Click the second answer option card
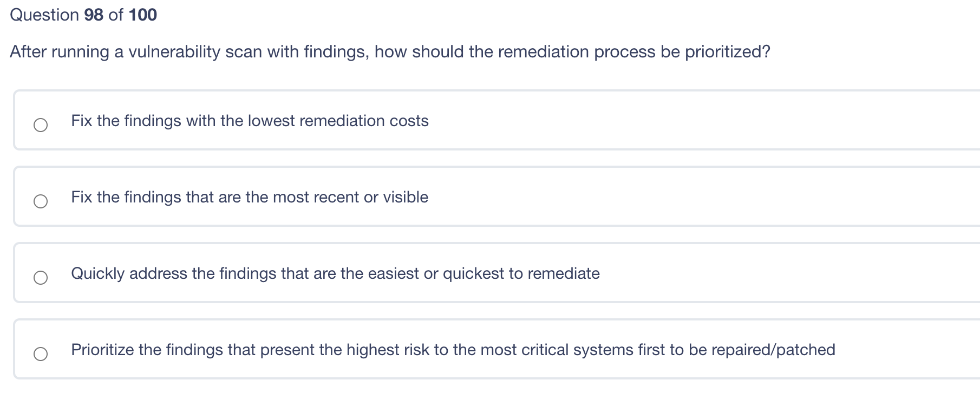Screen dimensions: 980x393 (487, 196)
